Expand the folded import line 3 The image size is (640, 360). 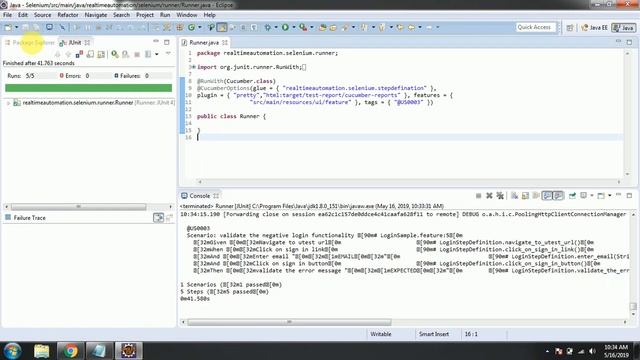pyautogui.click(x=193, y=67)
